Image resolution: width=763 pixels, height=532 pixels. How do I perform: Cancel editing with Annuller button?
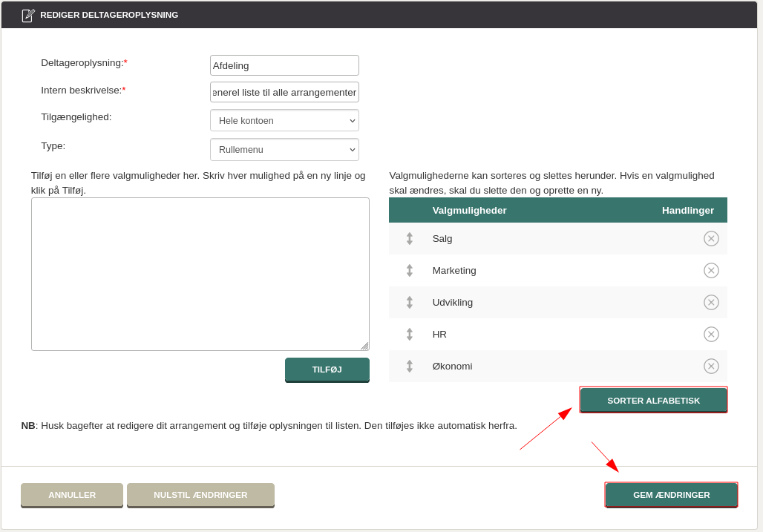pyautogui.click(x=72, y=495)
